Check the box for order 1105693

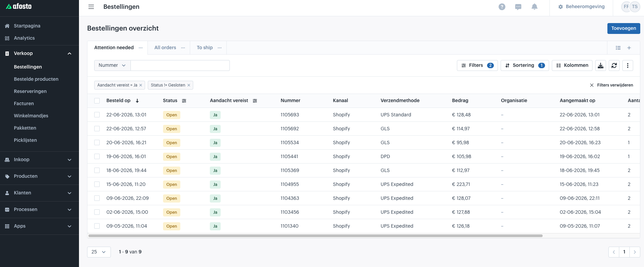(97, 115)
